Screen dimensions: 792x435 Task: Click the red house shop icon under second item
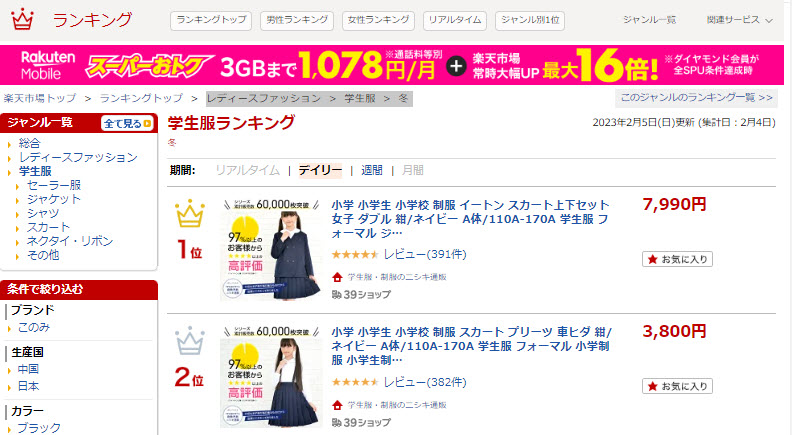337,405
